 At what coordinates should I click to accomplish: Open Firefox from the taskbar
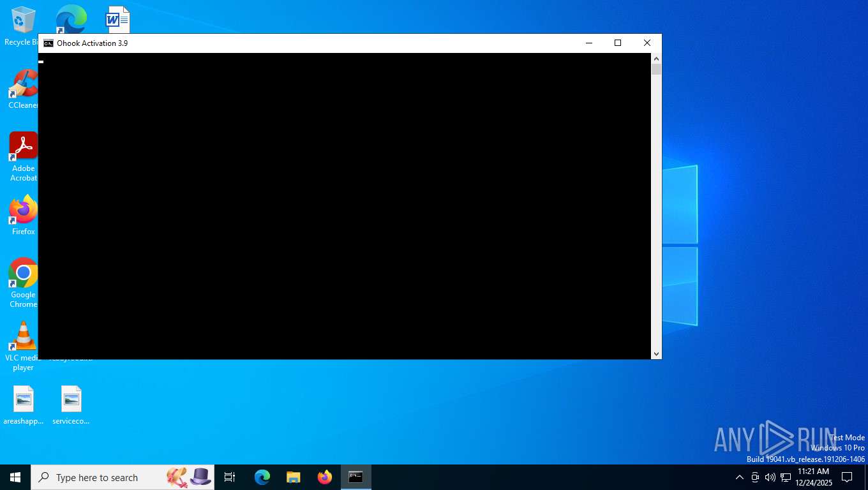tap(325, 477)
